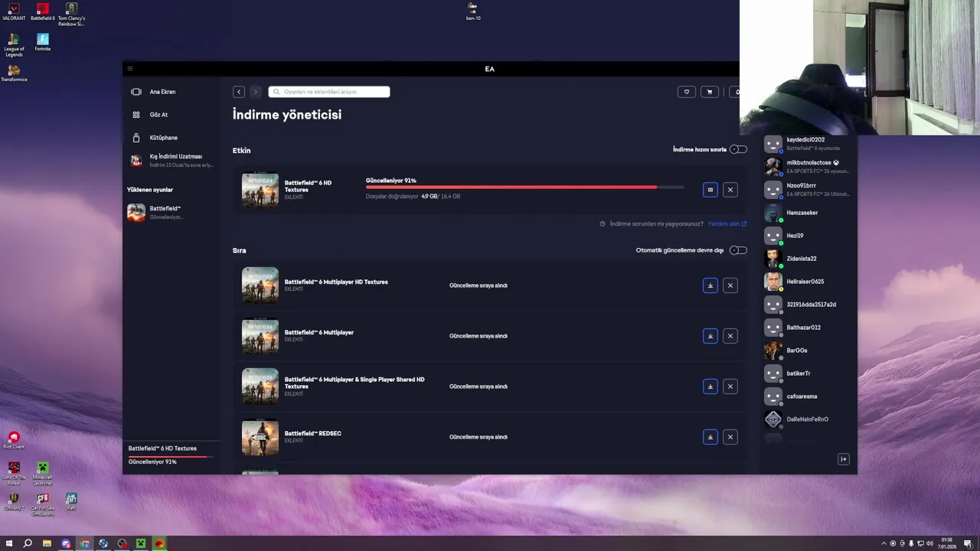Pause the Battlefield 6 HD Textures update

click(710, 190)
